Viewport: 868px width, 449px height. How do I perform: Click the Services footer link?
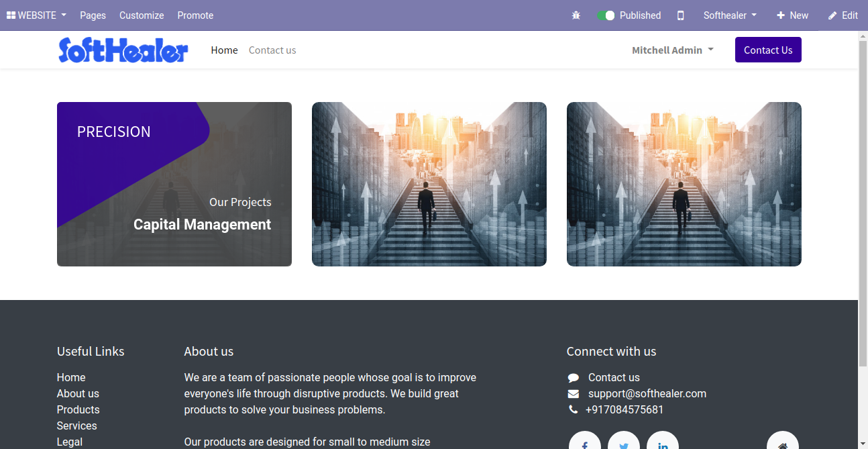(76, 426)
